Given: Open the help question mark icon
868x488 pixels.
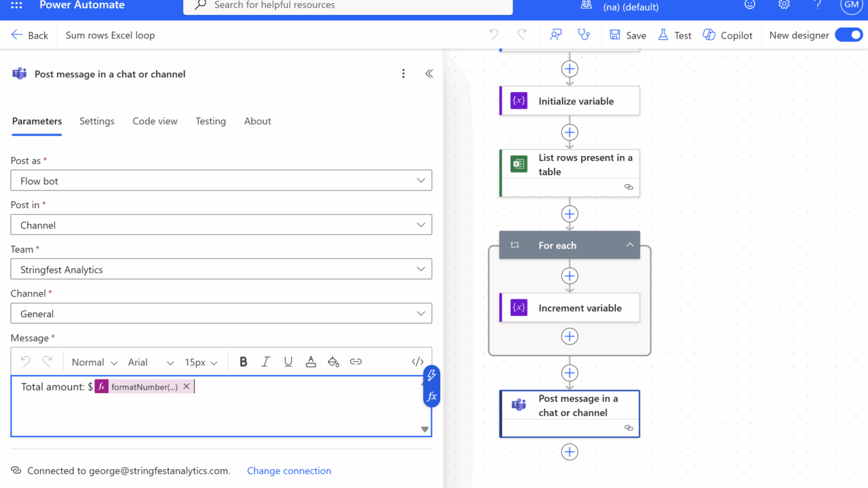Looking at the screenshot, I should pyautogui.click(x=818, y=5).
